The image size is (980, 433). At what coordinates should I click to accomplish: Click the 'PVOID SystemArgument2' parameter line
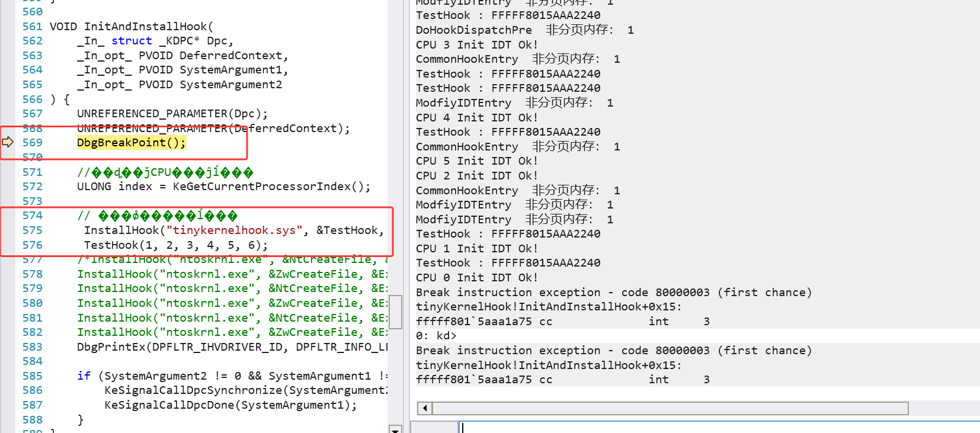[x=180, y=85]
